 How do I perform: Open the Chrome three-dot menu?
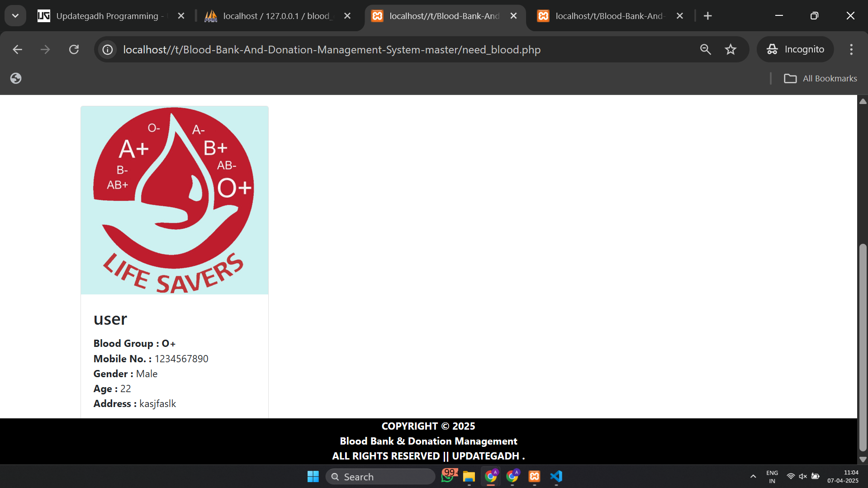pyautogui.click(x=851, y=49)
